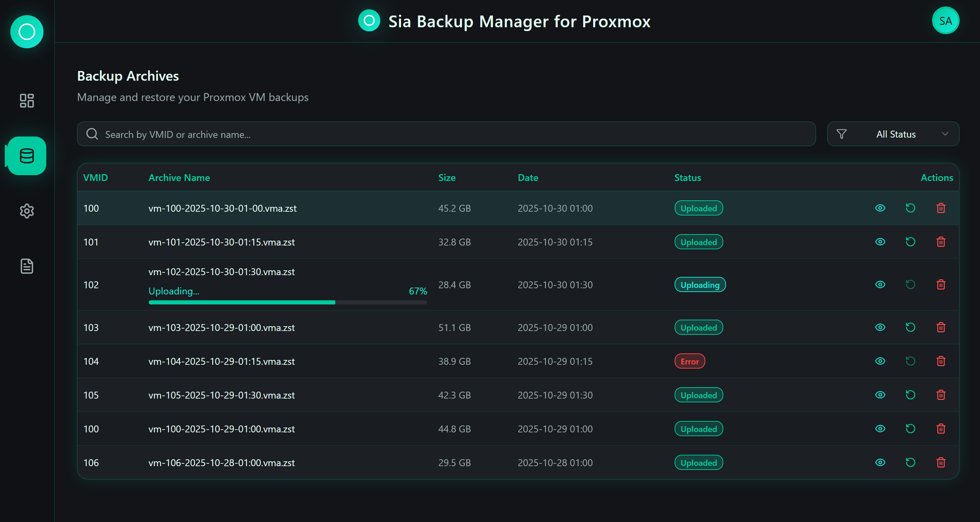Screen dimensions: 980x522
Task: Delete the vm-104 error backup
Action: point(940,361)
